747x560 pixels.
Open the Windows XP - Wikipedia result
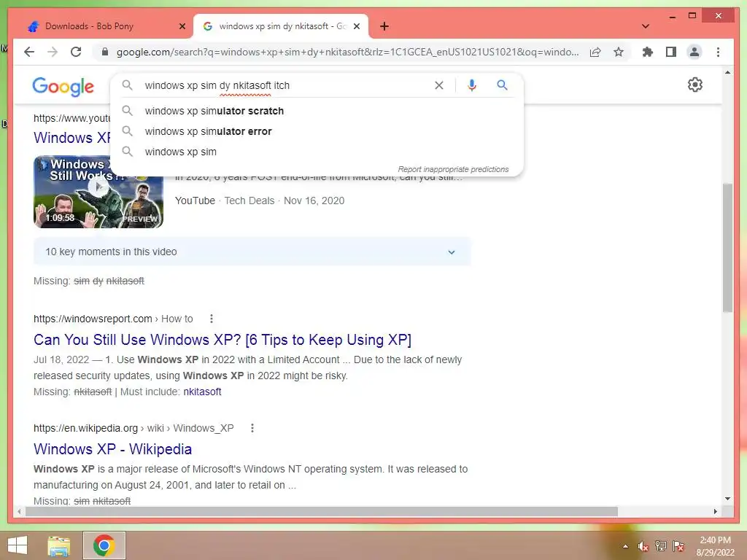pos(113,449)
